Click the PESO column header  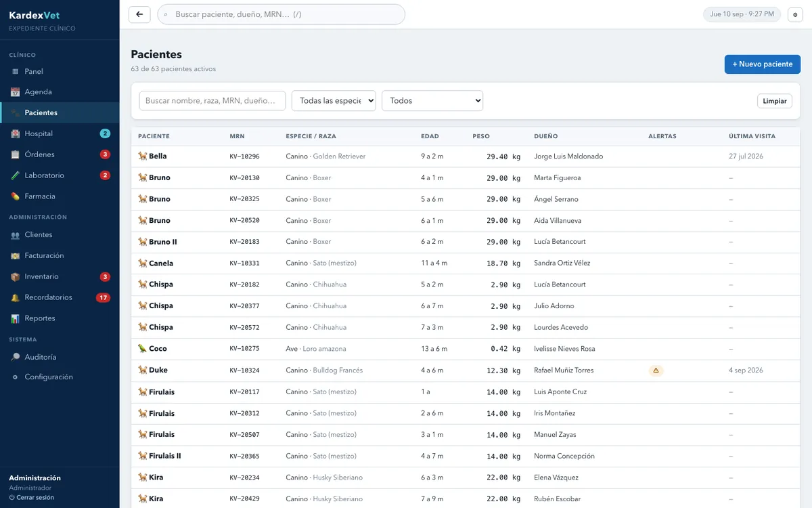[x=481, y=137]
